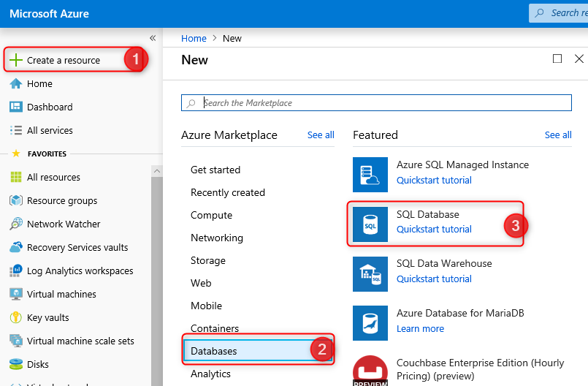Click the Couchbase Enterprise Edition red icon

[370, 371]
